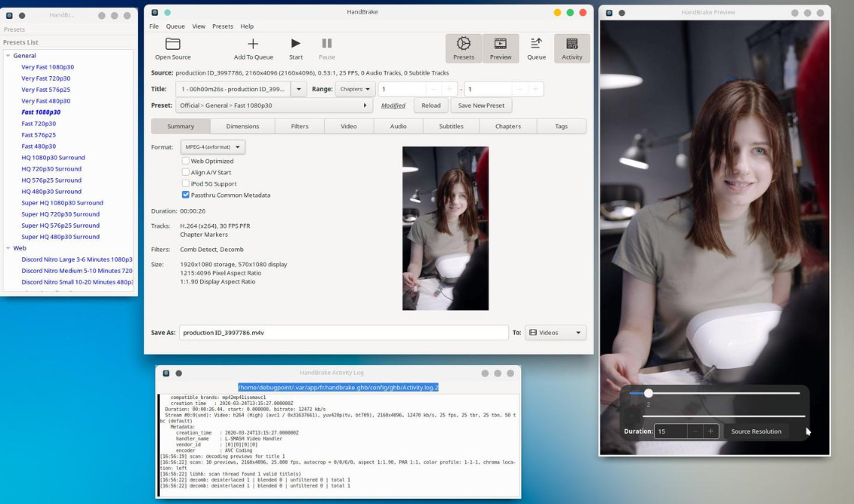Toggle the Presets panel icon in toolbar
Image resolution: width=854 pixels, height=504 pixels.
[464, 44]
